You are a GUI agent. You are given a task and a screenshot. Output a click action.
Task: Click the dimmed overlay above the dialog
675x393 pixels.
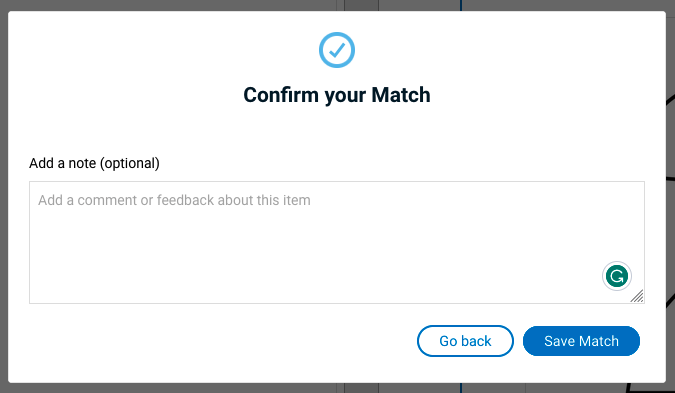pyautogui.click(x=172, y=5)
